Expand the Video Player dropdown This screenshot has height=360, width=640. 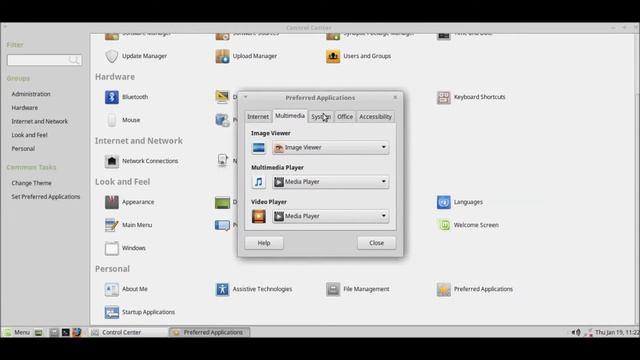coord(331,216)
